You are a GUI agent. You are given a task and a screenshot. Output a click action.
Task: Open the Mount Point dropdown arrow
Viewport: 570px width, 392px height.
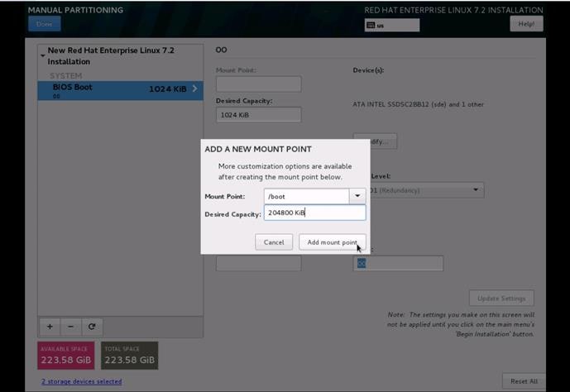(x=357, y=196)
